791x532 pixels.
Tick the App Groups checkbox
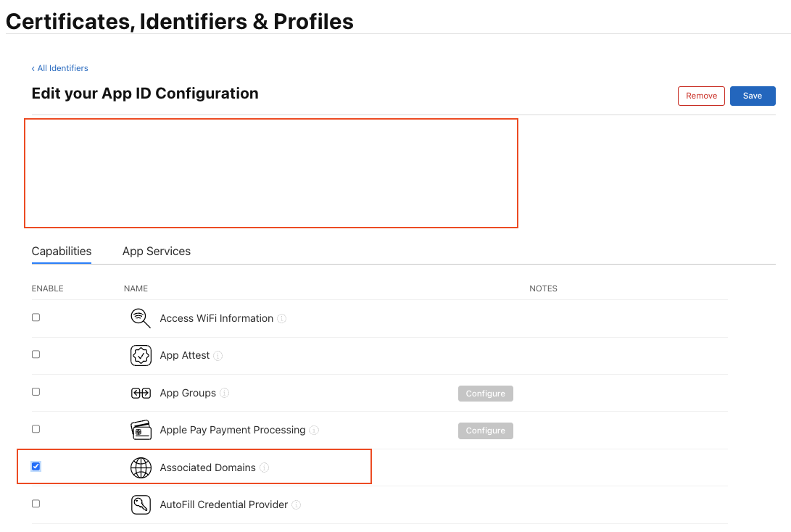point(36,392)
